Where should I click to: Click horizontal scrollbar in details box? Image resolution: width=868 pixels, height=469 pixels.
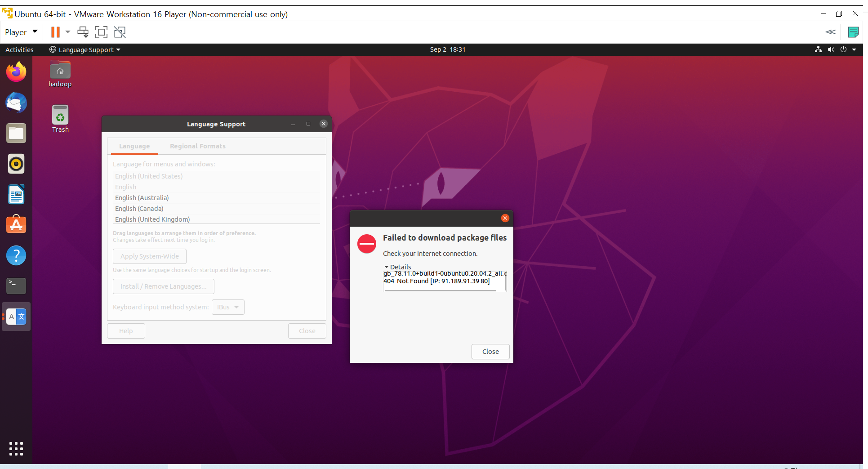(441, 290)
